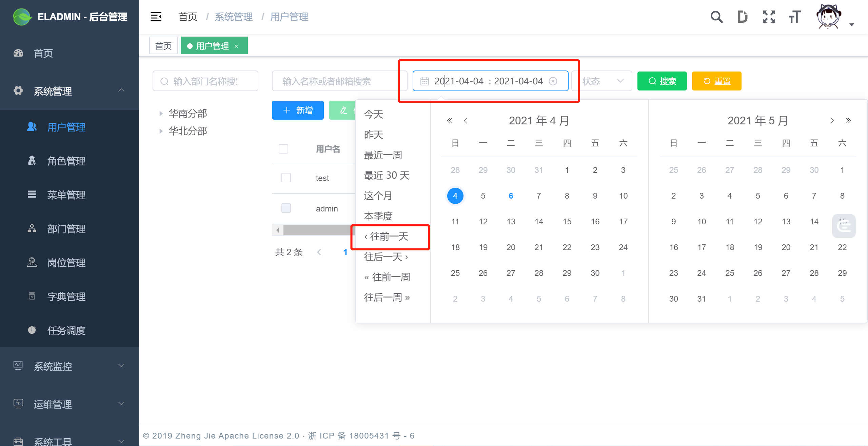Open 部门管理 in the sidebar

70,228
